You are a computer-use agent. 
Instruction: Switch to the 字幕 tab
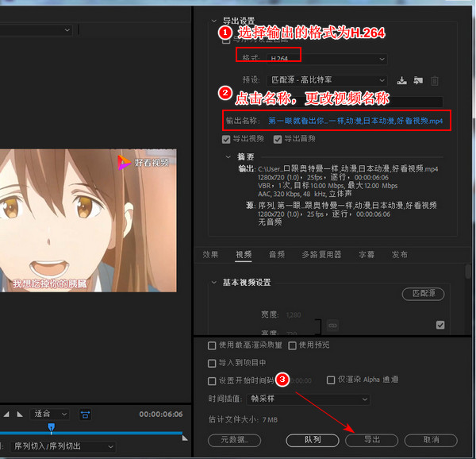(x=367, y=254)
